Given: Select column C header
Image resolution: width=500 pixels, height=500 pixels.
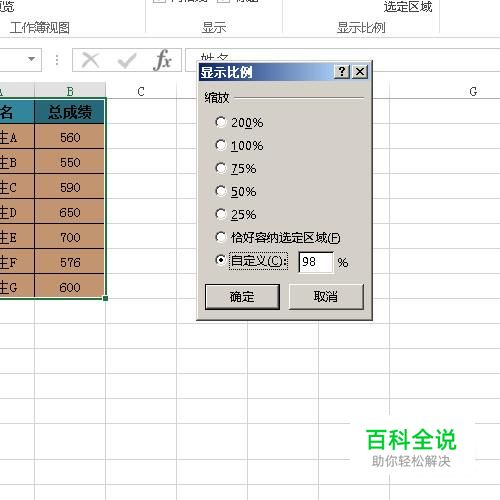Looking at the screenshot, I should [x=141, y=91].
